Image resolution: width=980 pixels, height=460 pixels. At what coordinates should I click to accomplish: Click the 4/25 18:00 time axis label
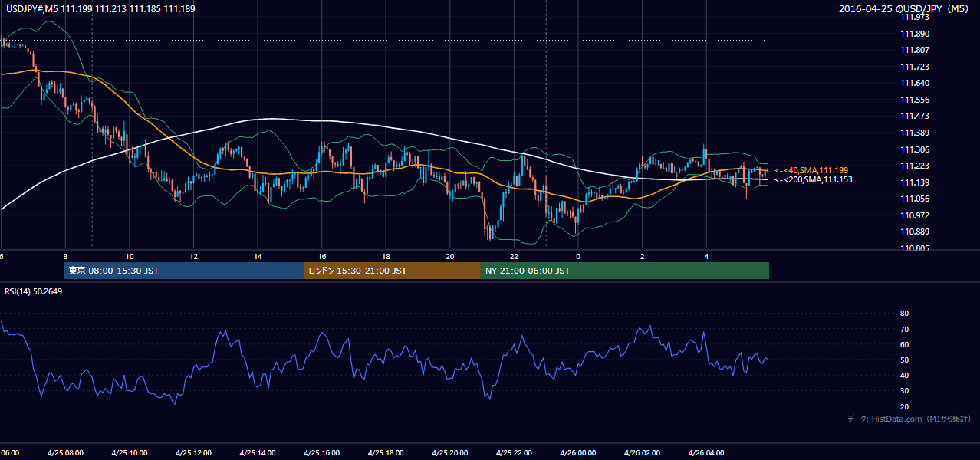(386, 452)
